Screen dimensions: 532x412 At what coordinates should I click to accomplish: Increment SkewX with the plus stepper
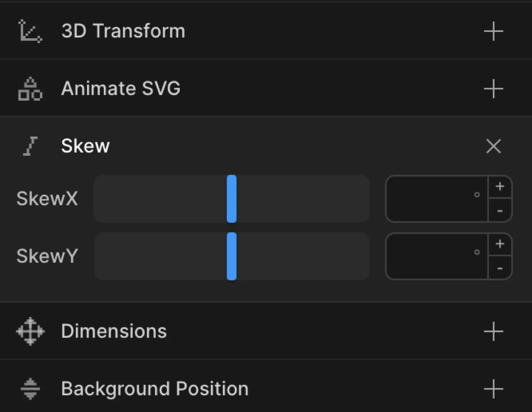[x=500, y=186]
